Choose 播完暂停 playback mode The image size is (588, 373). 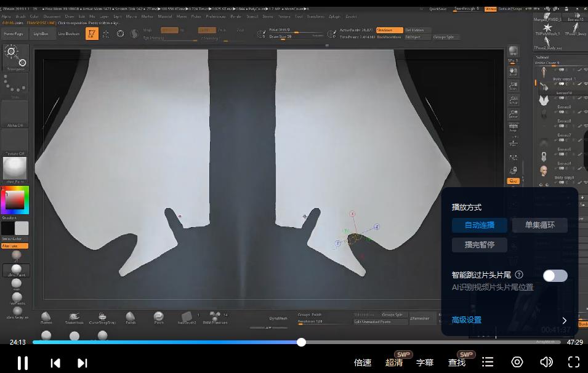pos(479,245)
